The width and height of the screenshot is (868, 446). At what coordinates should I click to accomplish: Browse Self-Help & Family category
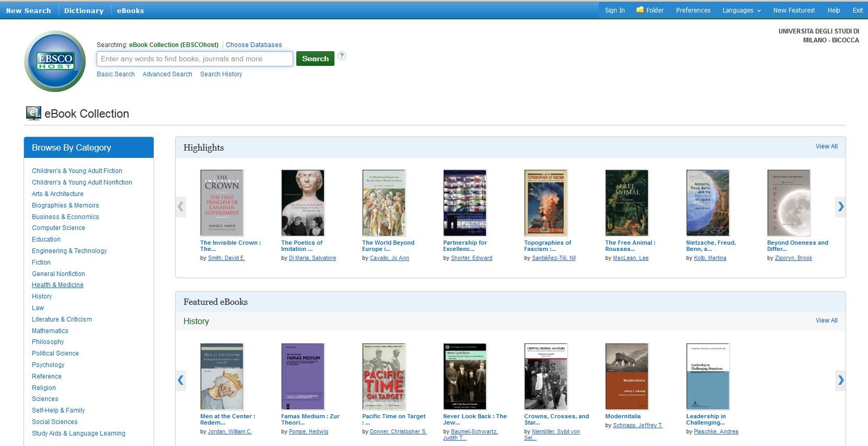pos(58,410)
